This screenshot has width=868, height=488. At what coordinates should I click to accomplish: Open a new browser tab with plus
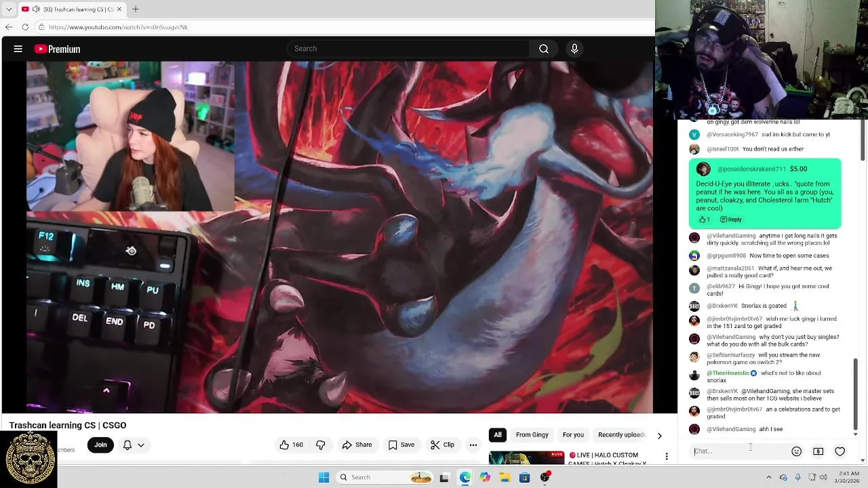tap(136, 9)
